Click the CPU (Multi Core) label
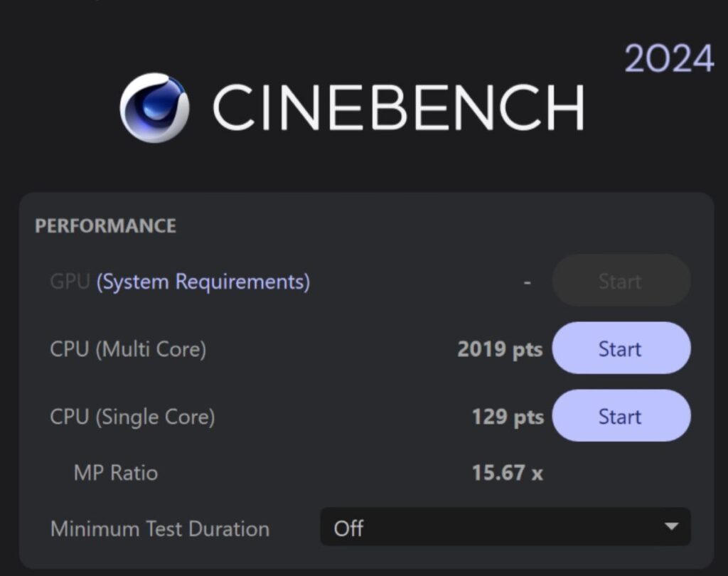 128,349
